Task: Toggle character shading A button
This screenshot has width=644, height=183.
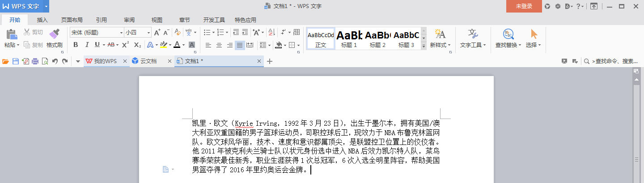Action: (x=191, y=45)
